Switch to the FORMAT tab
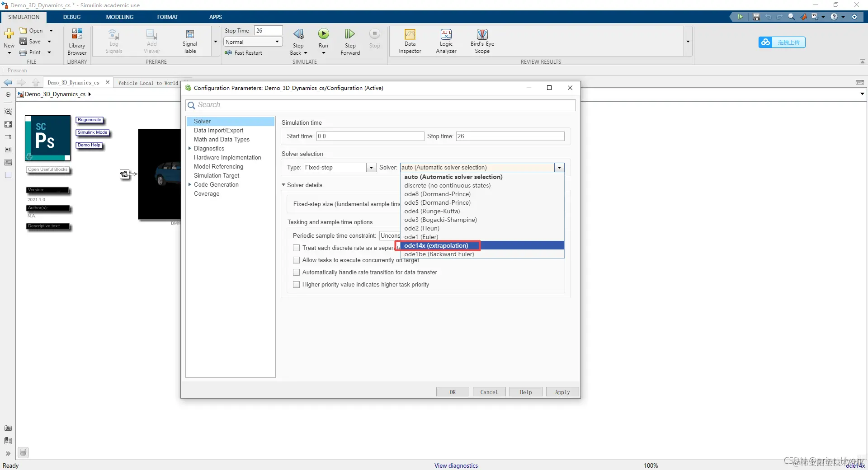 168,17
